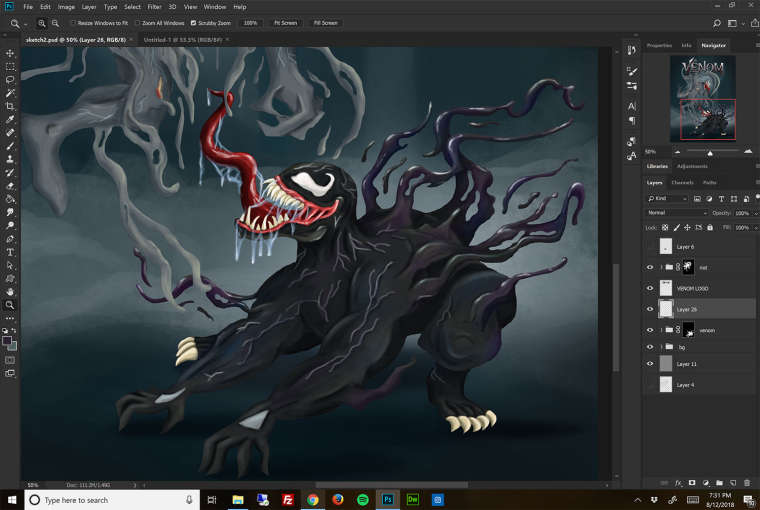760x510 pixels.
Task: Show Layer 4 visibility
Action: pyautogui.click(x=650, y=385)
